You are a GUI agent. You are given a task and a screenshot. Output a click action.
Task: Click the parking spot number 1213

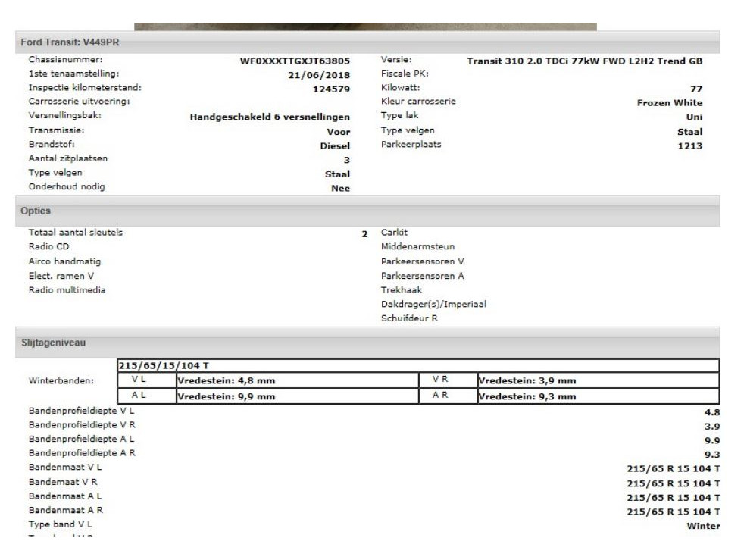[x=689, y=145]
